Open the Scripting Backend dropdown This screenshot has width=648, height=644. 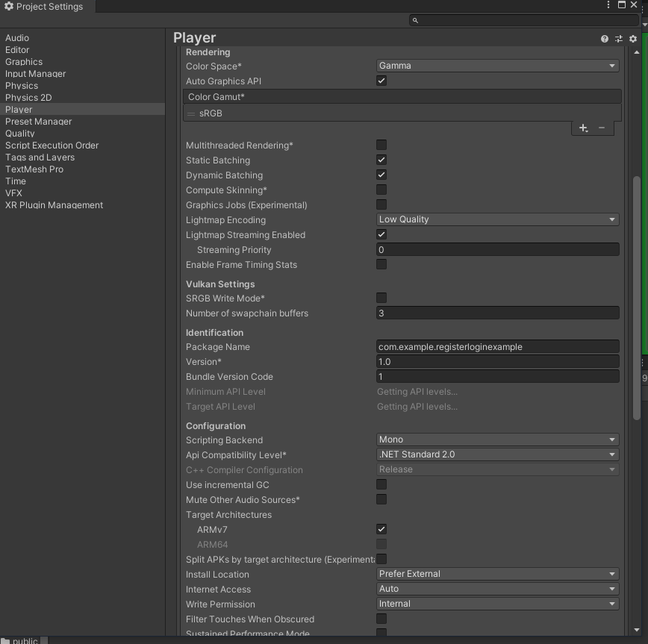click(x=496, y=440)
